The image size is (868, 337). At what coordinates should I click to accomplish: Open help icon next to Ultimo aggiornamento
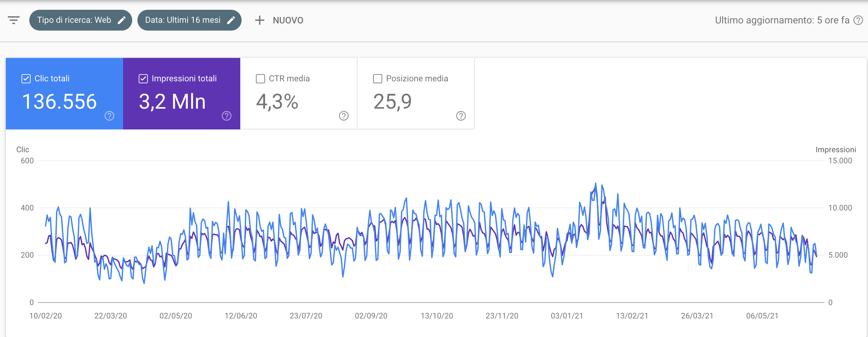(x=858, y=20)
